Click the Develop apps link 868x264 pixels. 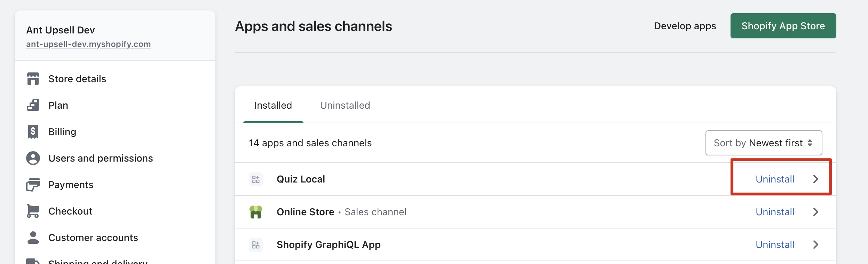tap(685, 26)
